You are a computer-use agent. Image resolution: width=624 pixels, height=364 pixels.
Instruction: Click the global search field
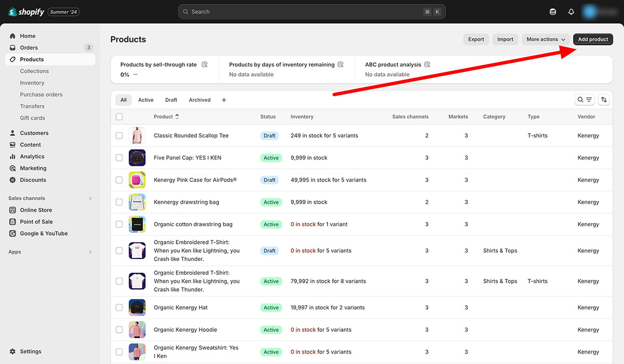(311, 11)
